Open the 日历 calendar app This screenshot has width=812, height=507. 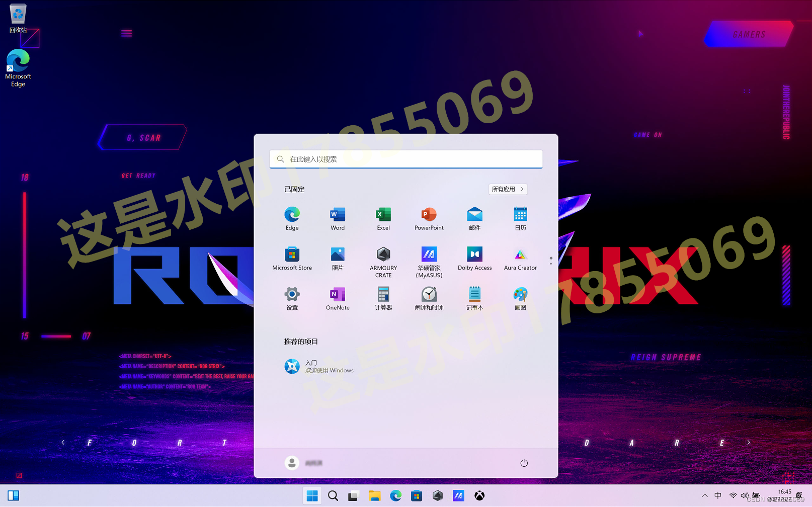(x=520, y=218)
